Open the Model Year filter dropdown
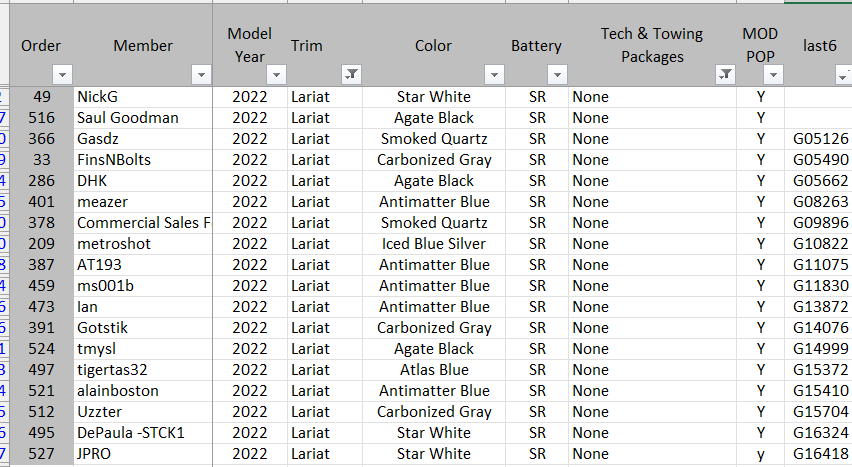 (x=276, y=74)
